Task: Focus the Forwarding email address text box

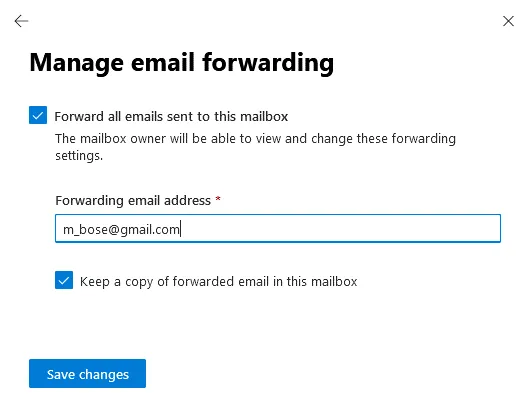Action: (278, 228)
